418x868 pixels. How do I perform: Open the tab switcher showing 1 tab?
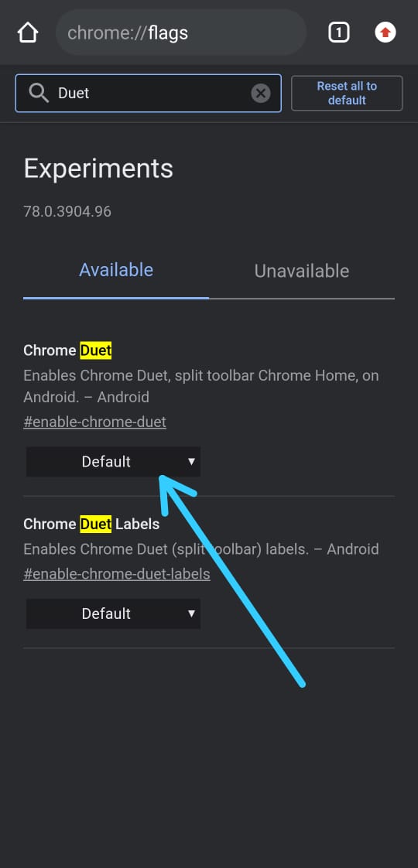pos(339,32)
